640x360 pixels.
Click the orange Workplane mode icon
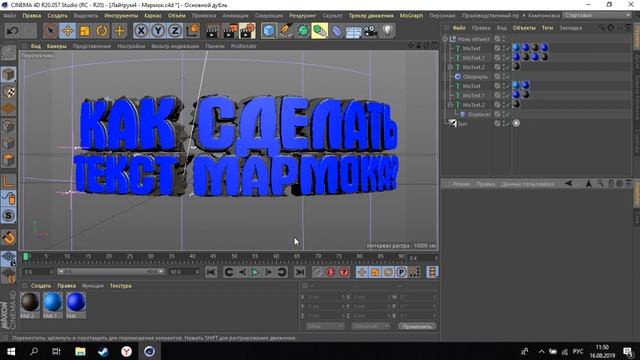[9, 109]
